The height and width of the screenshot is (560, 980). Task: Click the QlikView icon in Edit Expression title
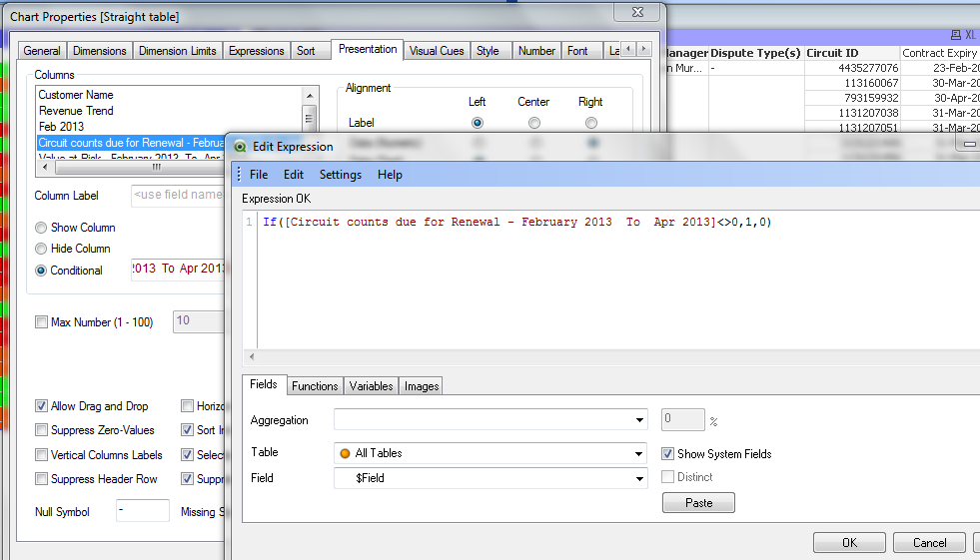[240, 147]
